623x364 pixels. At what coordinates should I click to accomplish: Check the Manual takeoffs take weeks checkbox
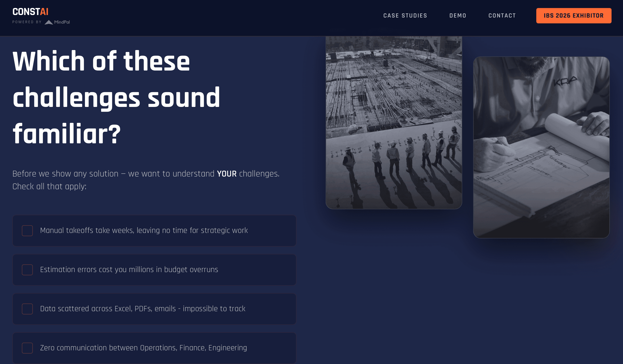tap(27, 230)
